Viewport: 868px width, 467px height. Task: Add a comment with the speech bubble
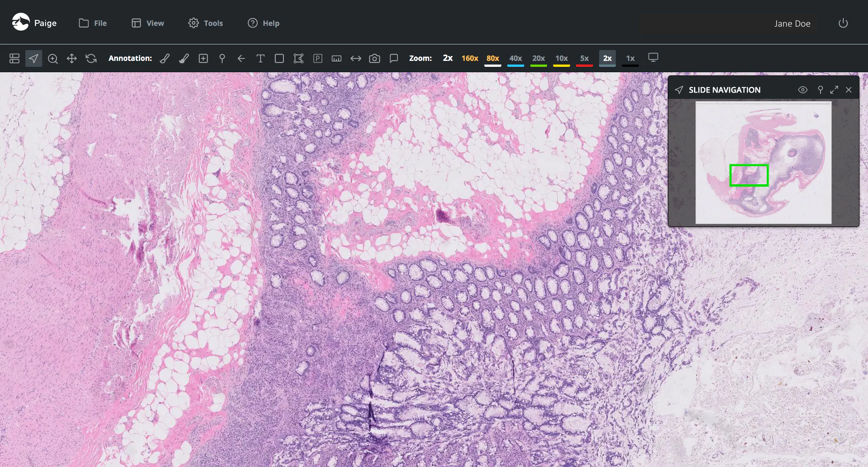click(x=394, y=58)
